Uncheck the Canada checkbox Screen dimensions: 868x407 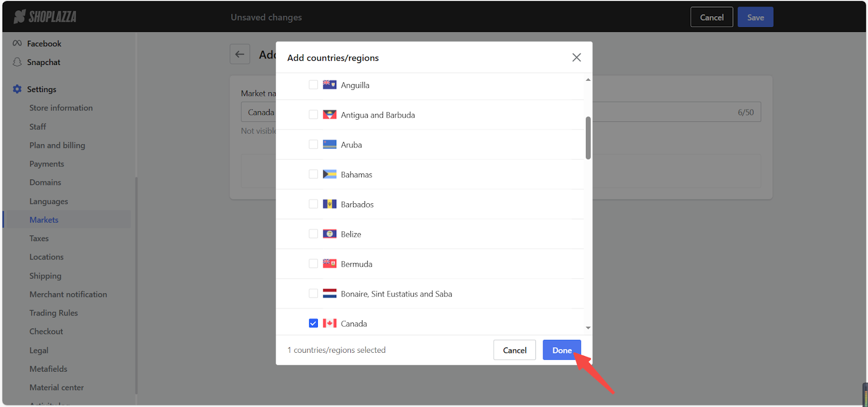point(314,324)
